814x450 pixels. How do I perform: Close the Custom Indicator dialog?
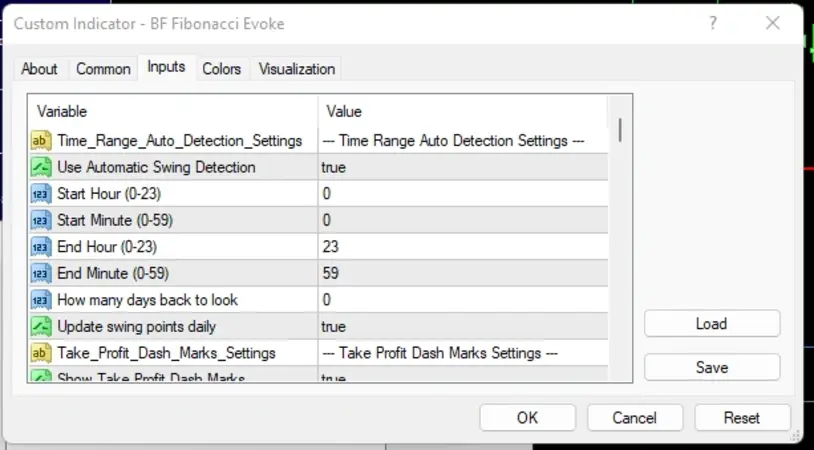773,23
